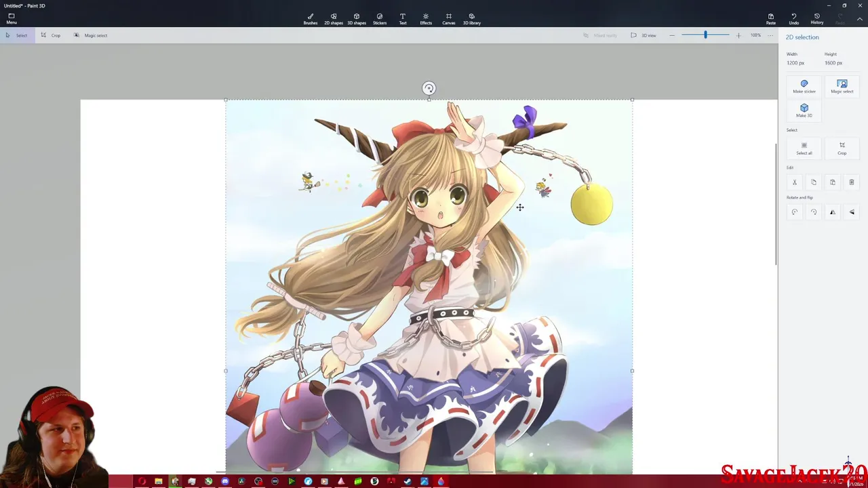Viewport: 868px width, 488px height.
Task: Rotate selection right
Action: click(x=814, y=212)
